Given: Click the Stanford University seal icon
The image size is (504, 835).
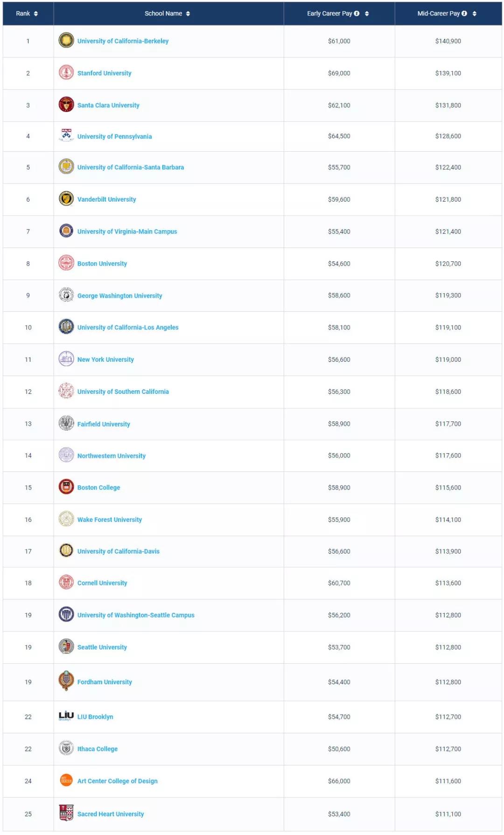Looking at the screenshot, I should pos(66,73).
